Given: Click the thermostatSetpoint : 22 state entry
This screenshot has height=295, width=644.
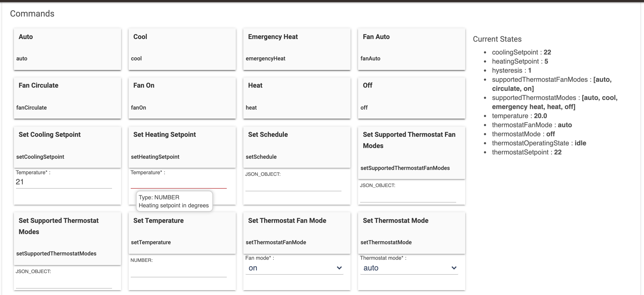Looking at the screenshot, I should tap(527, 152).
